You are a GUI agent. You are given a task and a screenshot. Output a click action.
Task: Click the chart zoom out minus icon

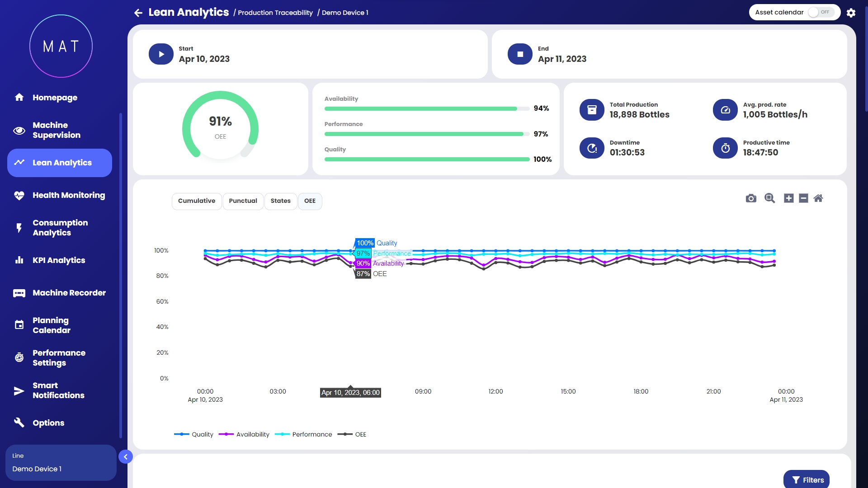(803, 198)
